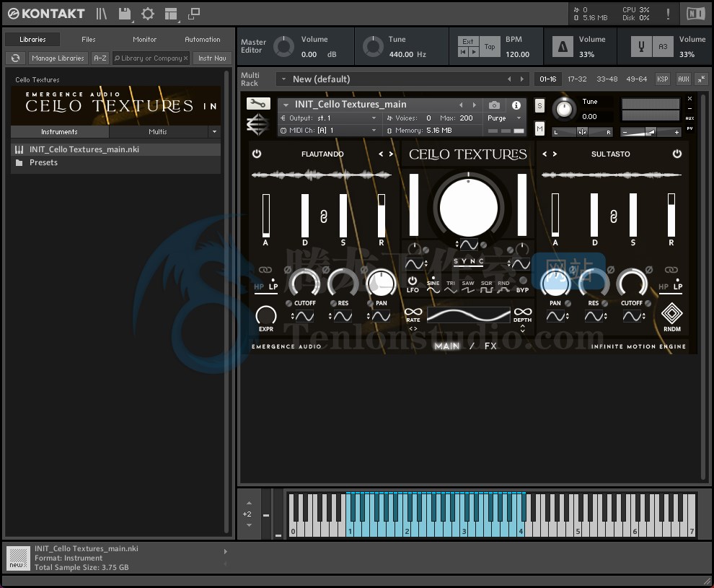Open the Presets folder
Viewport: 714px width, 588px height.
coord(115,162)
